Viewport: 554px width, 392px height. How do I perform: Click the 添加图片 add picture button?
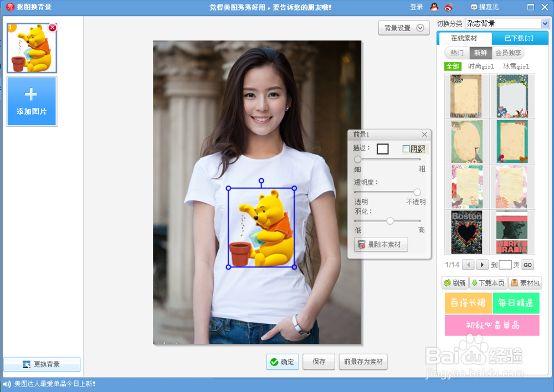pyautogui.click(x=32, y=101)
